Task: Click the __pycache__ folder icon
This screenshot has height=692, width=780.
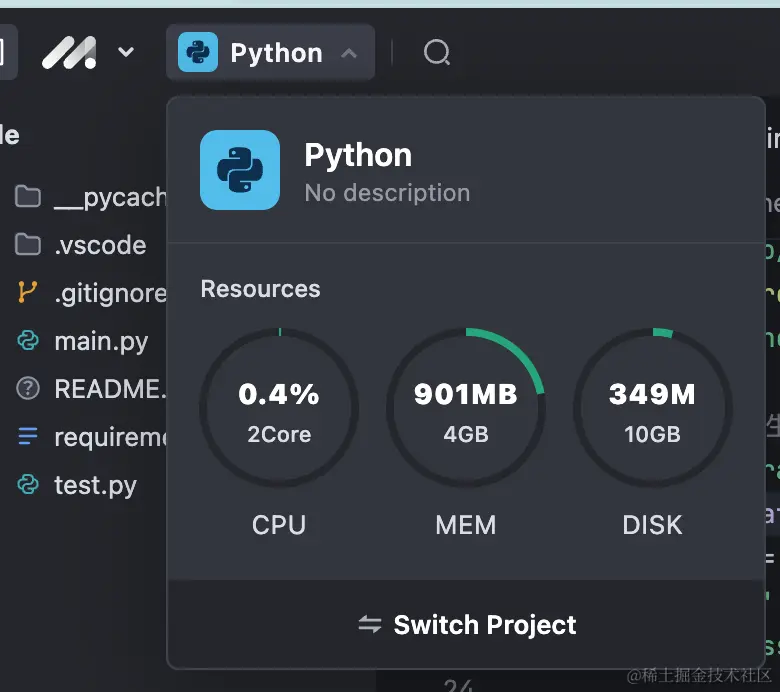Action: pyautogui.click(x=28, y=197)
